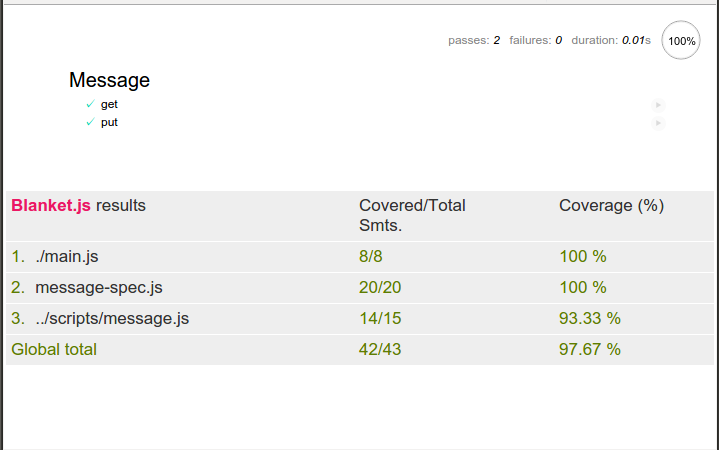
Task: Click the Global total row label
Action: pos(54,350)
